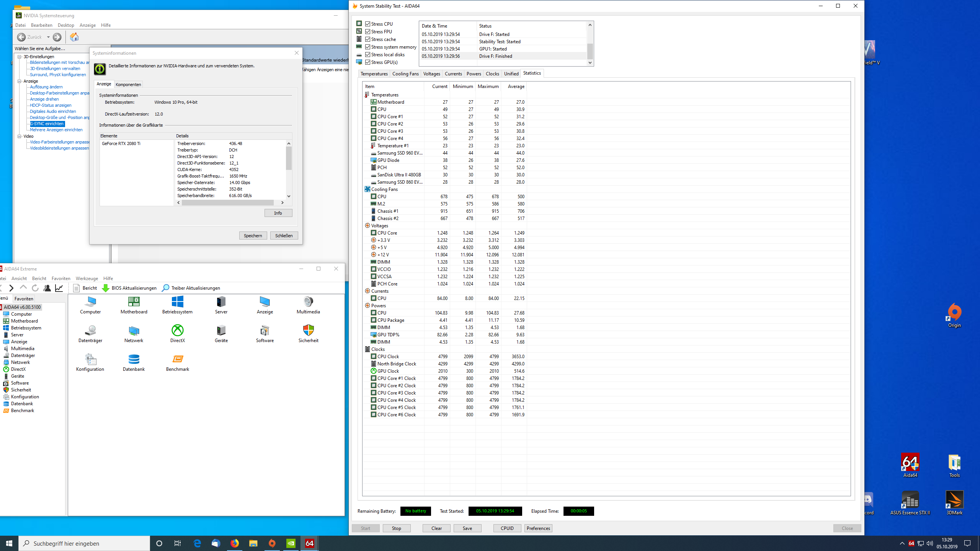The image size is (980, 551).
Task: Open the Multimedia speaker icon in main pane
Action: [308, 305]
